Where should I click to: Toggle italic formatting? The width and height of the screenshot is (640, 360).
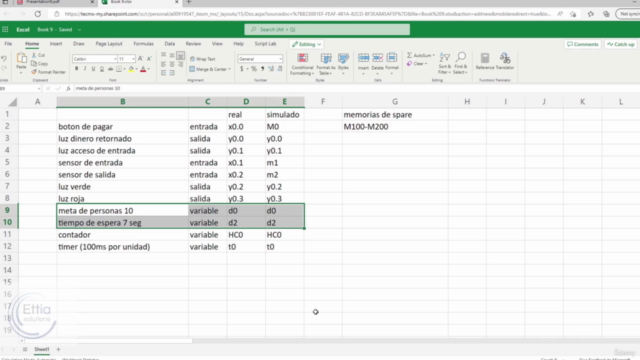pos(85,69)
